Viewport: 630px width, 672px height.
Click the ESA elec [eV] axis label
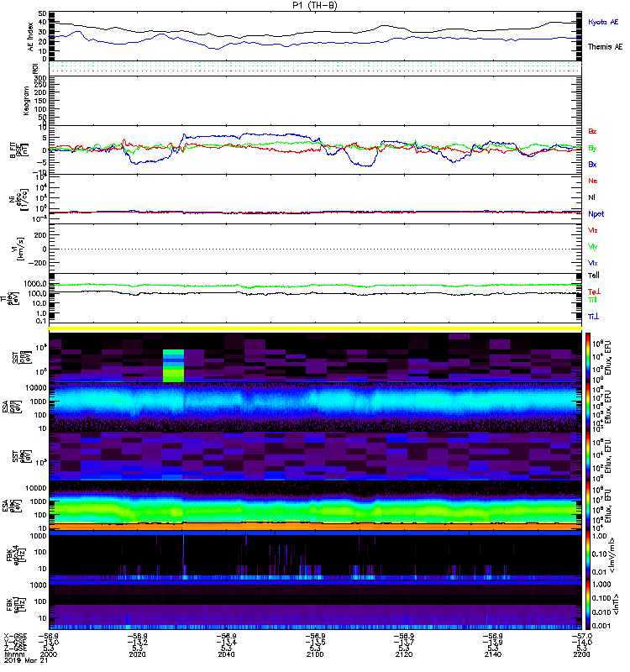coord(12,506)
